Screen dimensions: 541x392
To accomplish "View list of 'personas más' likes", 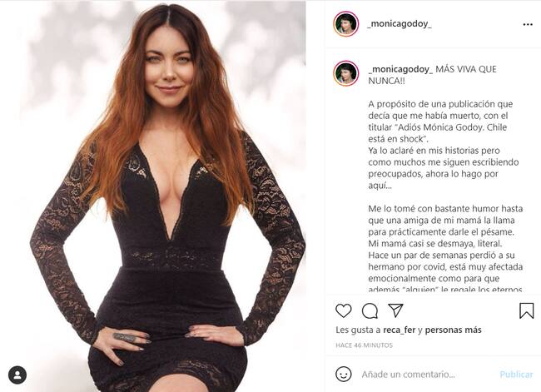I will click(453, 330).
